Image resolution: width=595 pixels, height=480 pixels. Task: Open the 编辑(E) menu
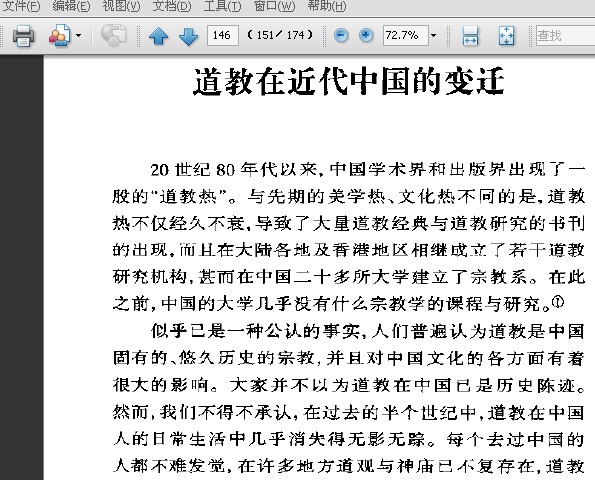tap(71, 6)
